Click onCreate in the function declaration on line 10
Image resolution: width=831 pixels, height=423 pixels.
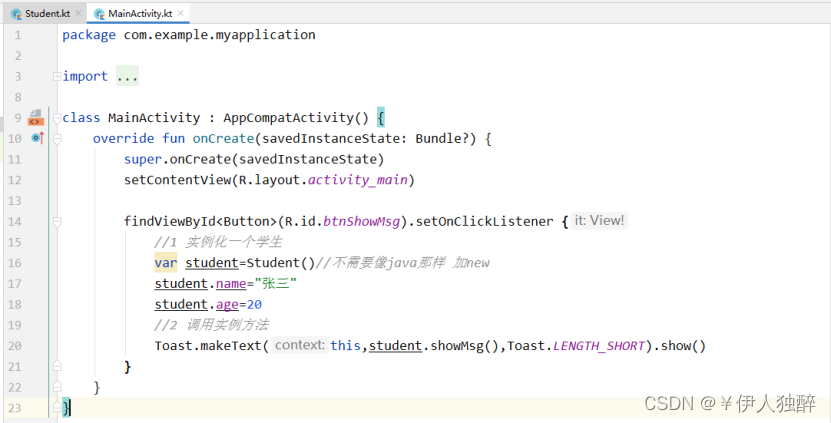coord(223,138)
